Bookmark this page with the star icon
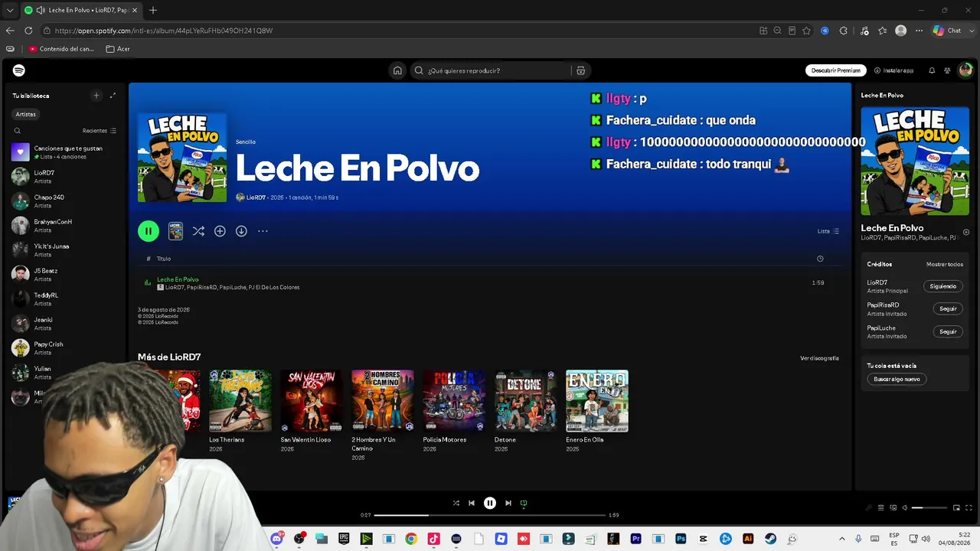This screenshot has height=551, width=980. [x=806, y=31]
